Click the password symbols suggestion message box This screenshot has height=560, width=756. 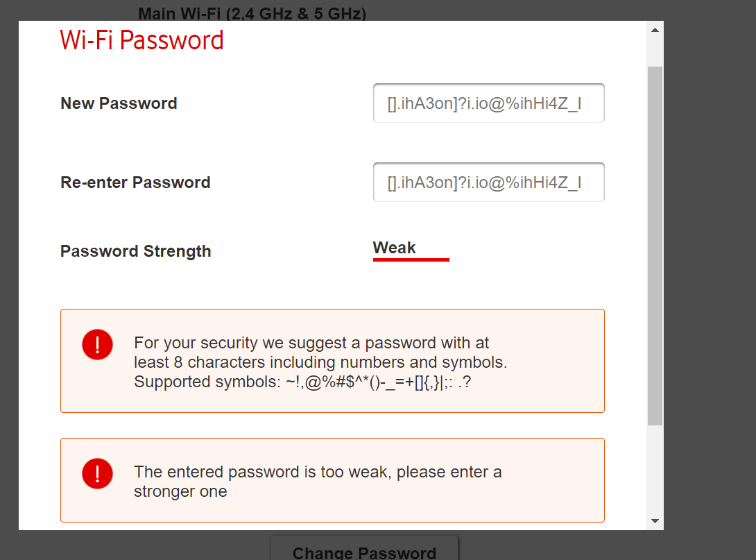point(333,361)
